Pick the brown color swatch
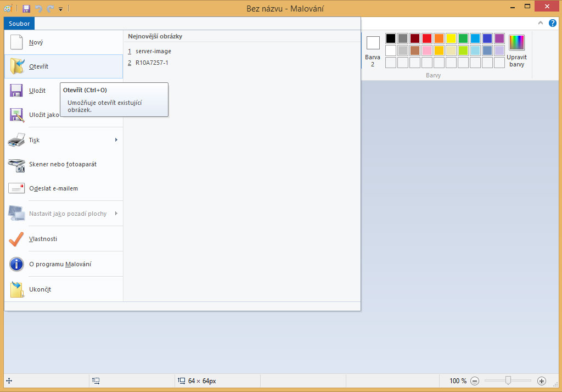Image resolution: width=562 pixels, height=392 pixels. coord(415,51)
